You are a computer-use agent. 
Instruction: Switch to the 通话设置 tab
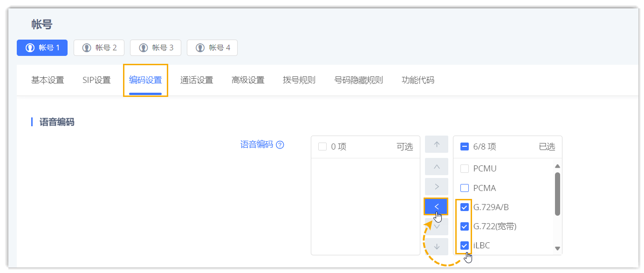click(x=197, y=80)
